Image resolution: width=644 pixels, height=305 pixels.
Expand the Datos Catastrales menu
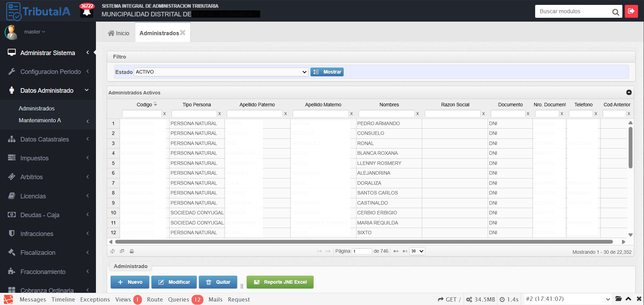point(48,139)
